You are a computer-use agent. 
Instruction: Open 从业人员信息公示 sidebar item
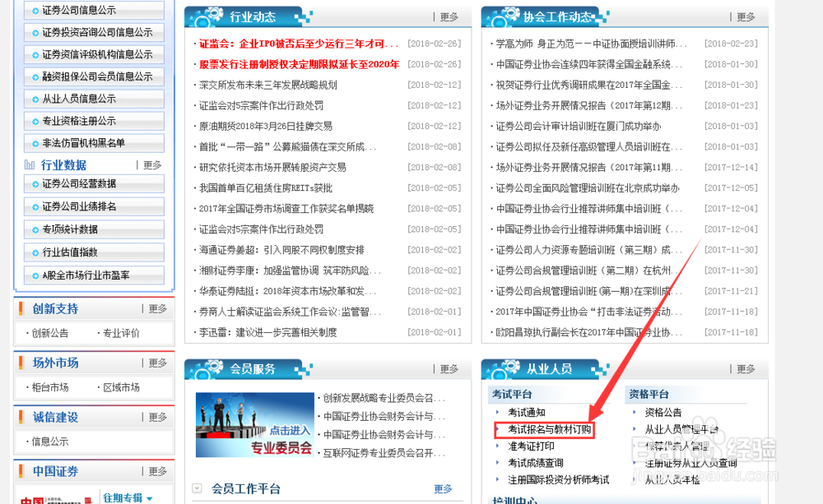[94, 99]
